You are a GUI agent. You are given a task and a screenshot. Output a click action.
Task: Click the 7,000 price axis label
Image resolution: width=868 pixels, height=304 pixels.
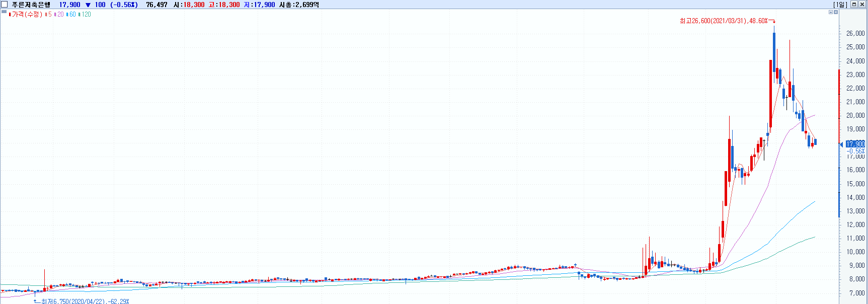[857, 293]
